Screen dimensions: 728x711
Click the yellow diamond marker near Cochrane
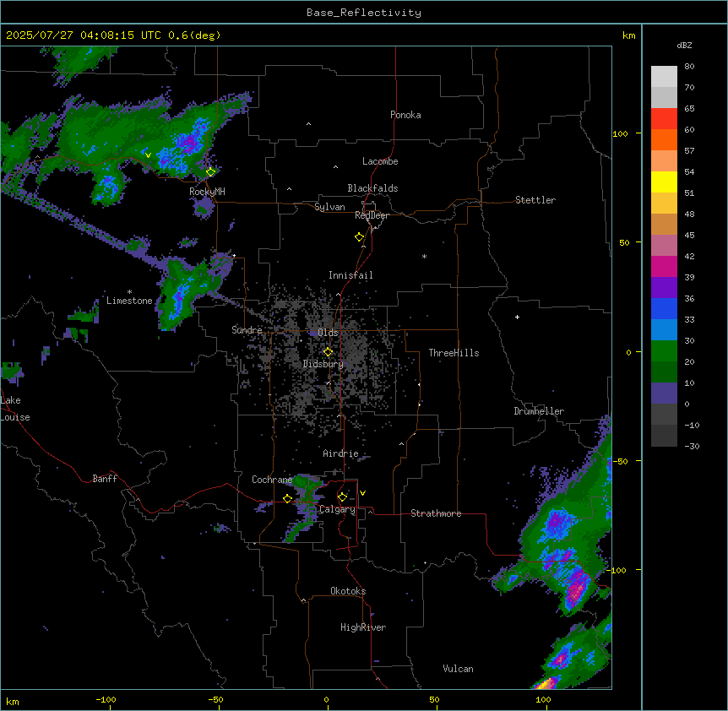click(x=287, y=498)
